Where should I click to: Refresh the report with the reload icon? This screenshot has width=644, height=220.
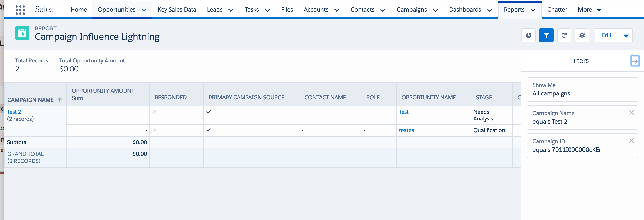(564, 35)
